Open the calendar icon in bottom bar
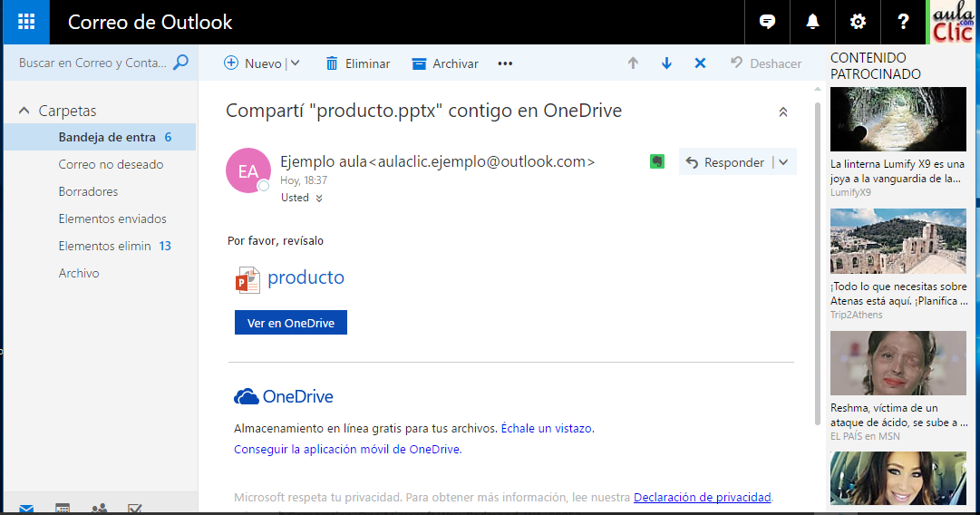The width and height of the screenshot is (980, 515). [x=63, y=510]
